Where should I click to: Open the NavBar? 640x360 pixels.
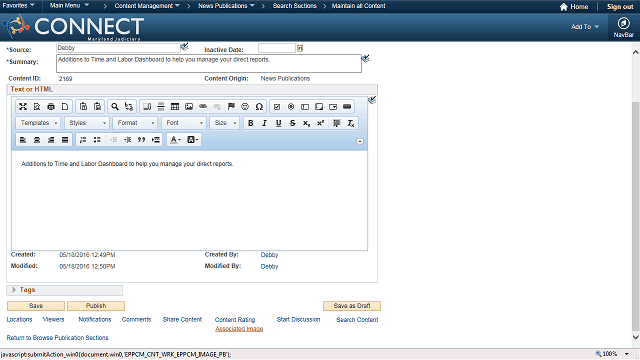point(623,27)
